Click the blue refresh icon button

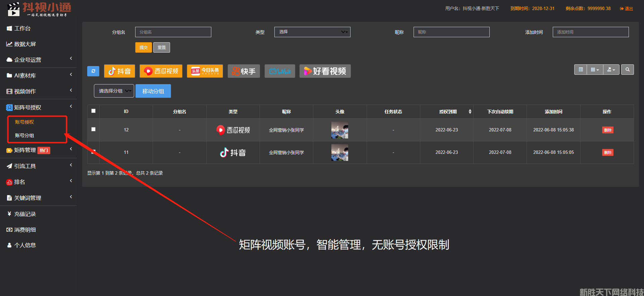(93, 71)
